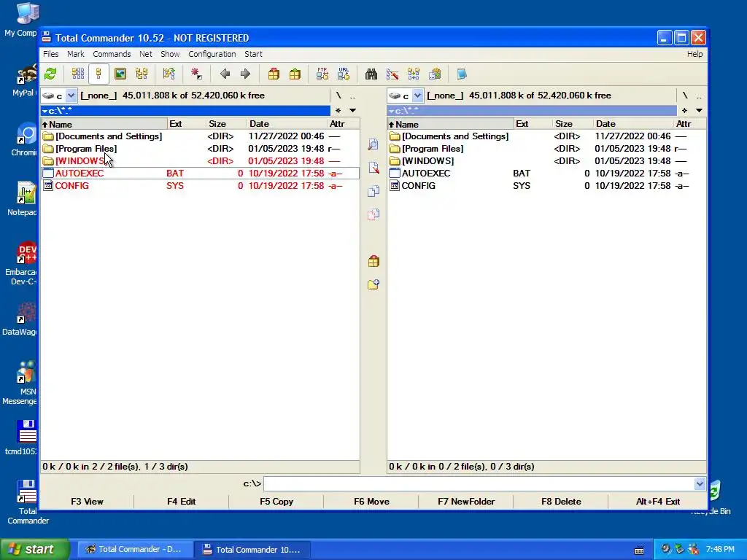Image resolution: width=747 pixels, height=560 pixels.
Task: Click the Pack icon in middle vertical bar
Action: tap(373, 261)
